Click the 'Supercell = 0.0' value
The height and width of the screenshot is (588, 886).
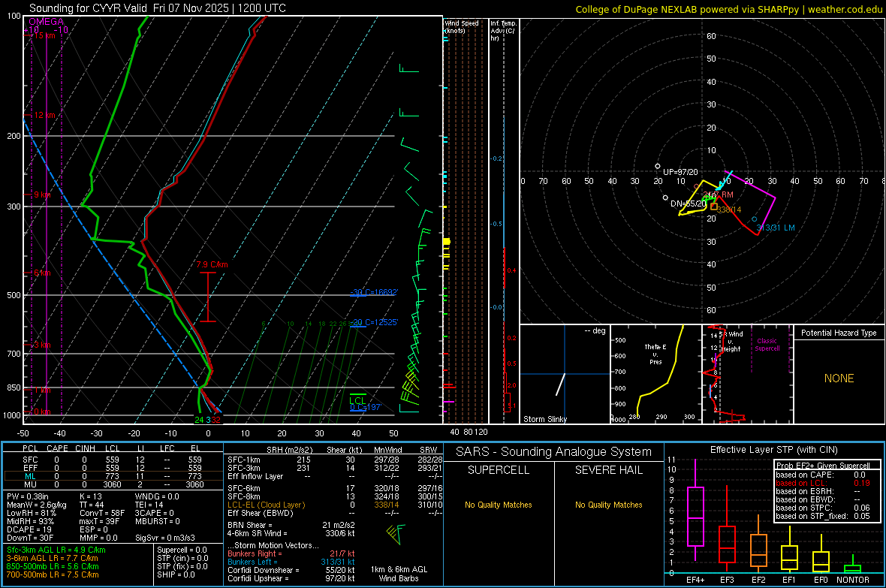(182, 550)
